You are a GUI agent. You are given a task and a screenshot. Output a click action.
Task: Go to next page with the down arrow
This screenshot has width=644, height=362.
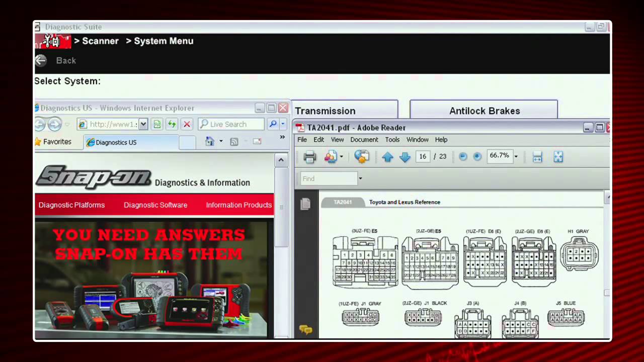[x=405, y=157]
